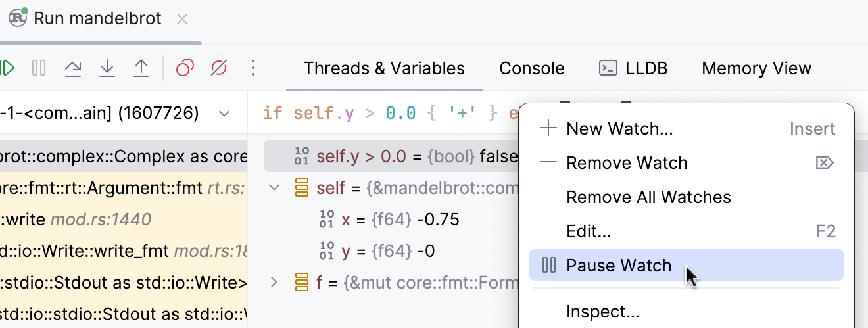Expand the f variable node
Image resolution: width=868 pixels, height=328 pixels.
click(274, 283)
